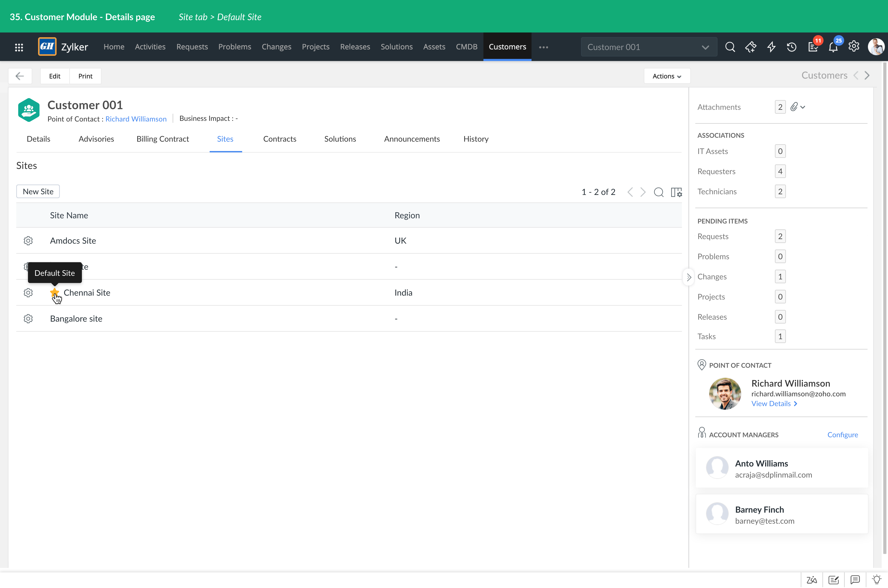Open the Changes module

point(276,47)
